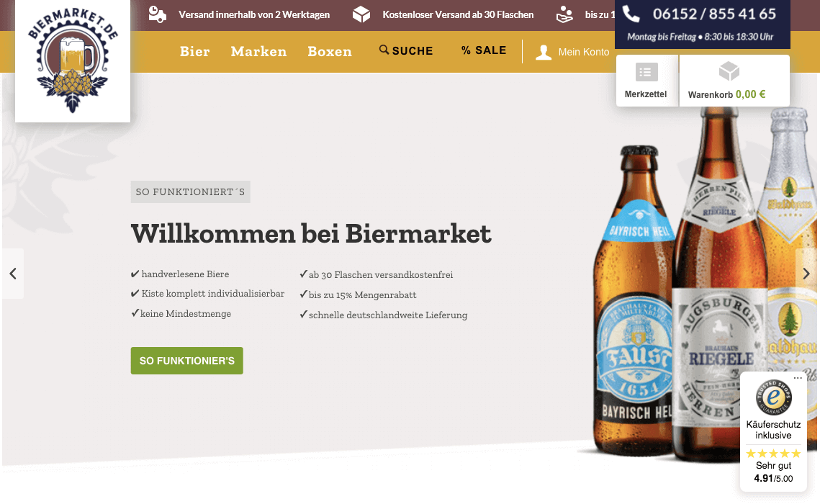The width and height of the screenshot is (820, 504).
Task: Click the Trusted Shops guarantee seal
Action: 773,397
